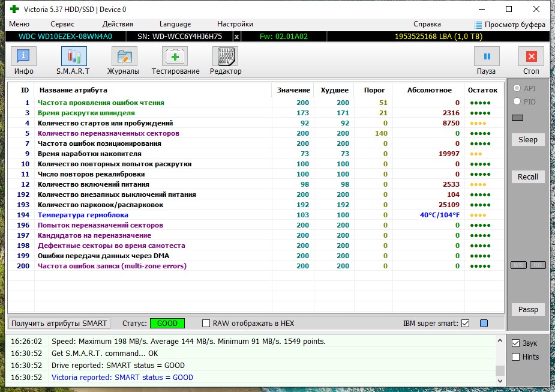Open the Справка help menu
This screenshot has height=392, width=555.
427,24
